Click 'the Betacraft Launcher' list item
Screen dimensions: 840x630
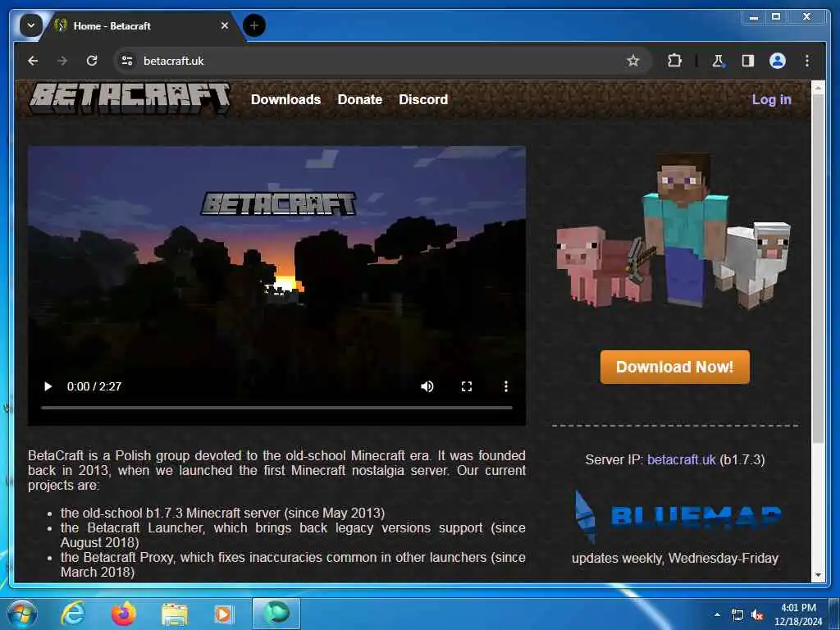293,535
